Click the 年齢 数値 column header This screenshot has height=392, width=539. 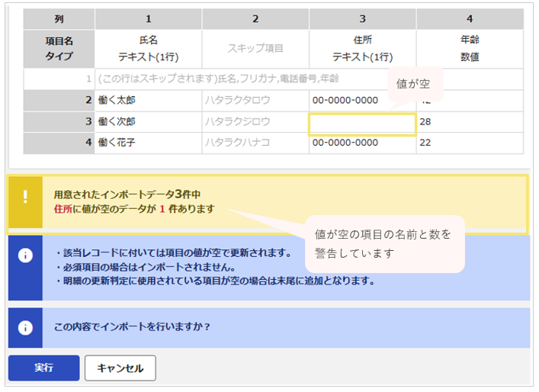pos(470,49)
